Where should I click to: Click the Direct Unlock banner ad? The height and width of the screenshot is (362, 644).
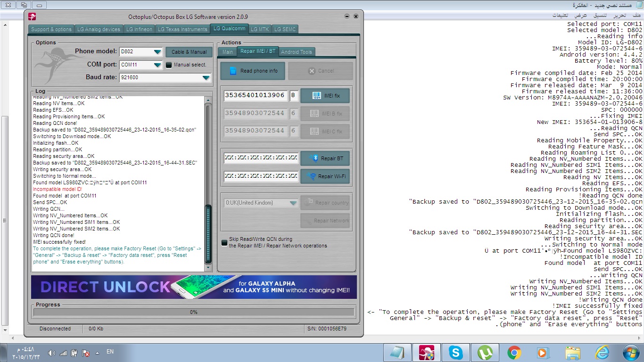click(x=194, y=287)
